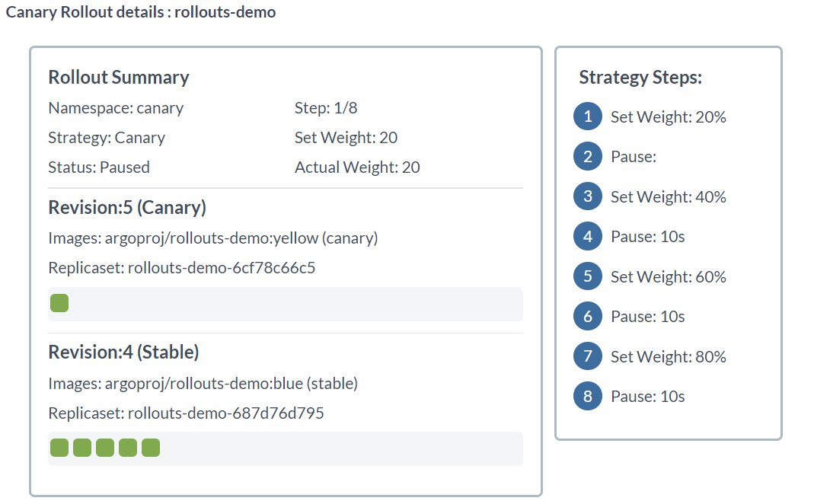Image resolution: width=814 pixels, height=504 pixels.
Task: Select step 3 numbered circle
Action: (587, 196)
